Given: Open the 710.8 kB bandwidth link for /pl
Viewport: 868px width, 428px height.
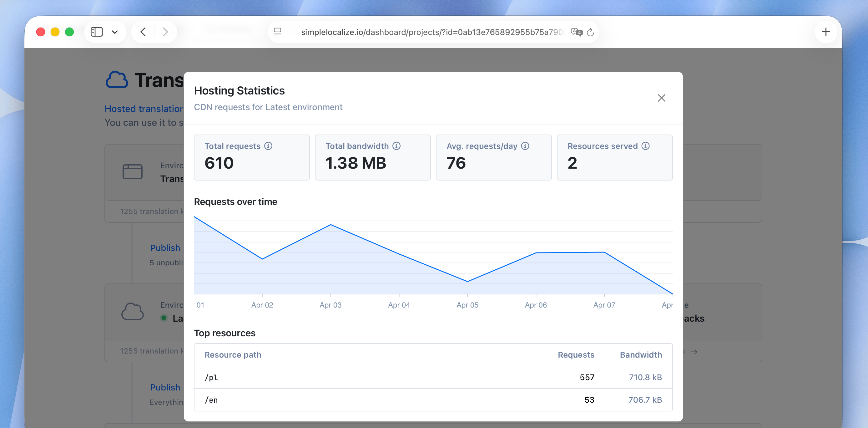Looking at the screenshot, I should [x=645, y=377].
